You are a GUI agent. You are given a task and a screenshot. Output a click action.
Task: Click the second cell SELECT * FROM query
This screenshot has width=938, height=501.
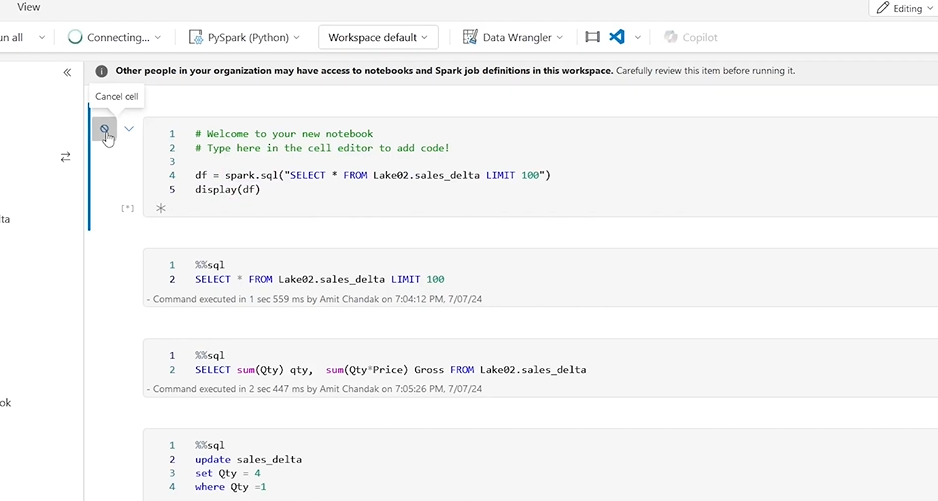pyautogui.click(x=319, y=279)
